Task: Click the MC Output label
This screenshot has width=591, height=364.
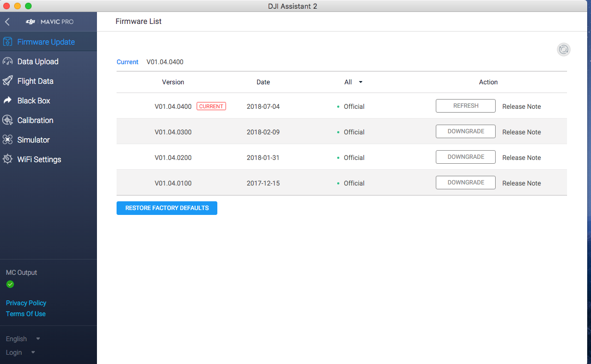Action: click(21, 273)
